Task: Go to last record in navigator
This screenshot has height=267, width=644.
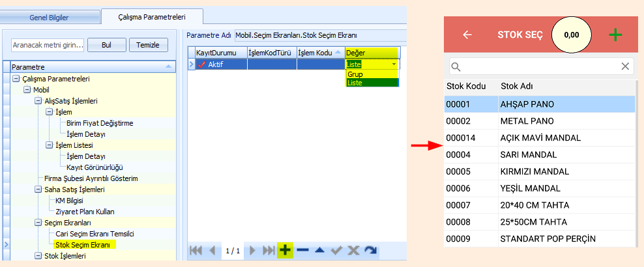Action: coord(268,250)
